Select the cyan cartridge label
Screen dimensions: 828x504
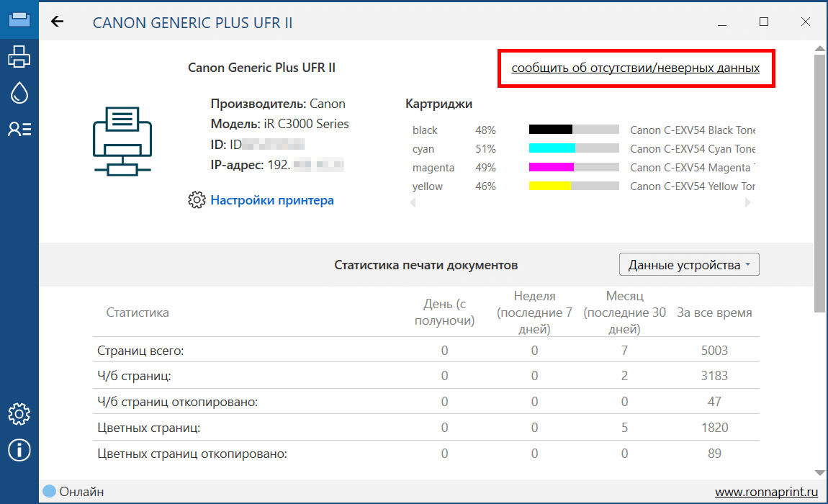pos(423,149)
